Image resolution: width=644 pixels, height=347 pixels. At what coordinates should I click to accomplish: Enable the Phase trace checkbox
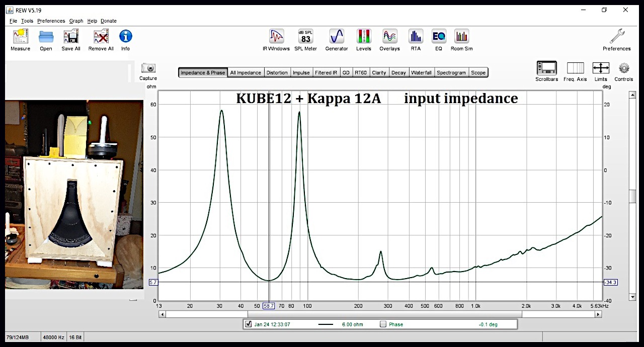[383, 324]
